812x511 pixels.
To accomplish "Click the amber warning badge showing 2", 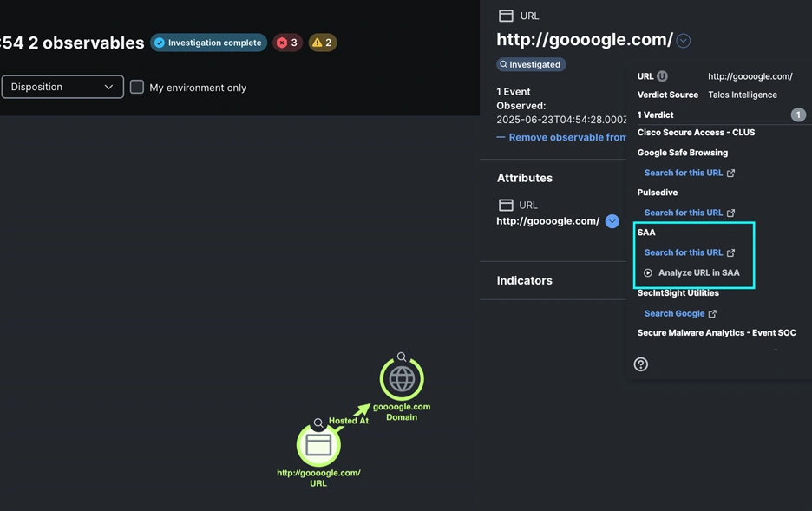I will [322, 42].
